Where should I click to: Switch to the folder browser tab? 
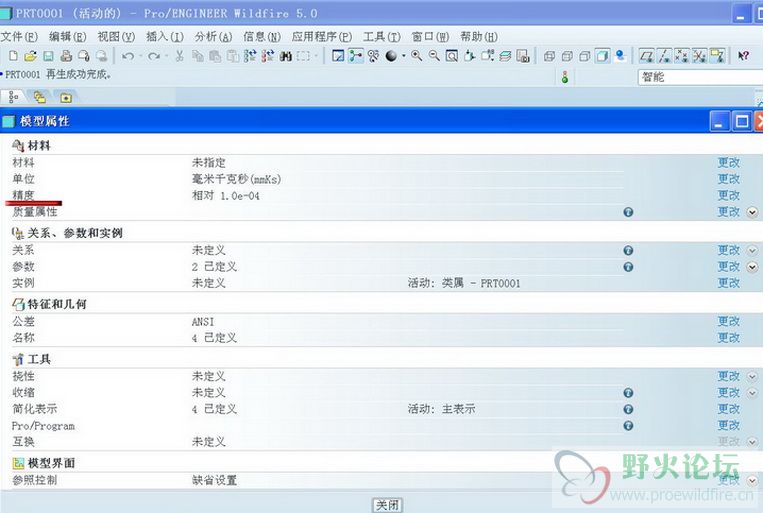(x=39, y=97)
